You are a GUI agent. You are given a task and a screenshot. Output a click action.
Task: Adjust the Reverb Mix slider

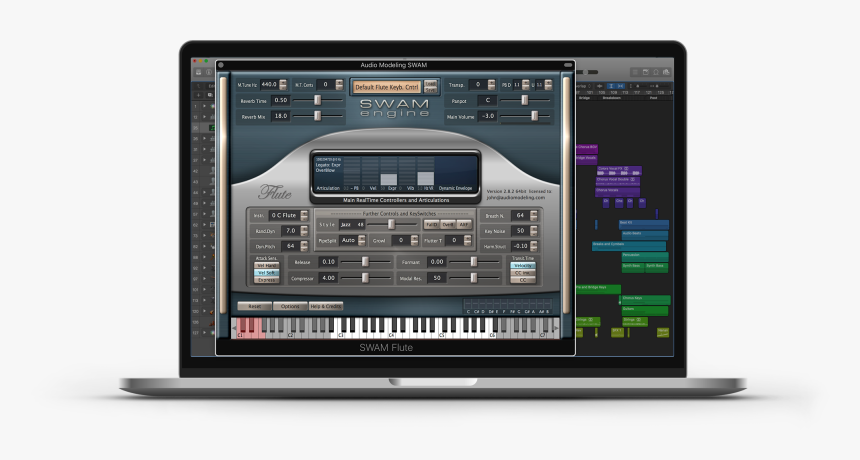click(318, 116)
